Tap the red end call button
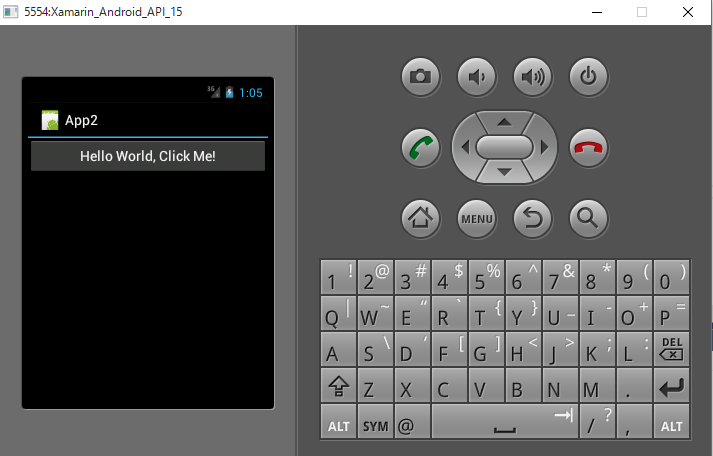 click(588, 148)
